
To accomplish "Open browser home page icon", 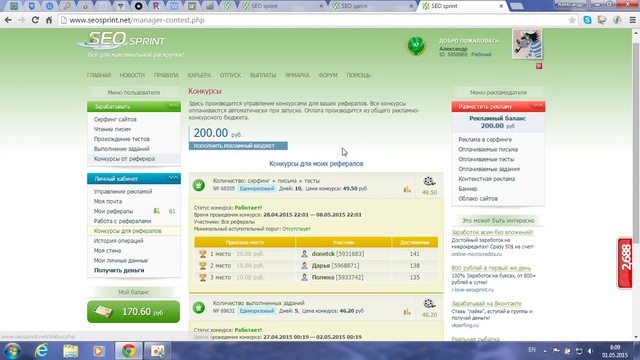I will 49,20.
